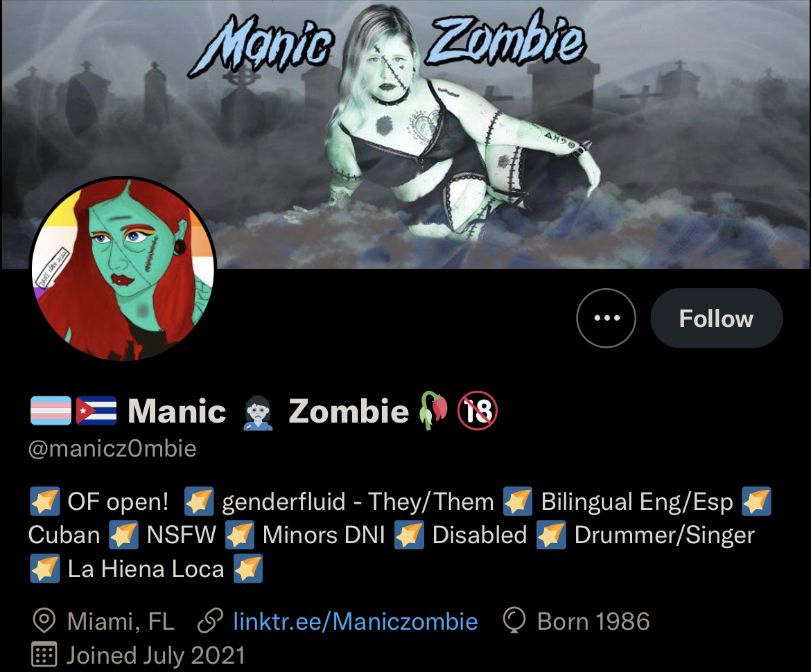Click the wilted rose emoji
This screenshot has width=811, height=672.
click(x=433, y=411)
